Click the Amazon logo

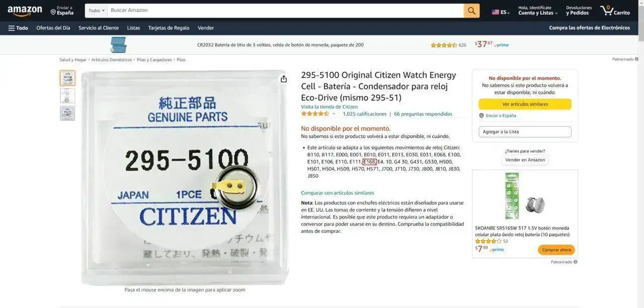[25, 11]
